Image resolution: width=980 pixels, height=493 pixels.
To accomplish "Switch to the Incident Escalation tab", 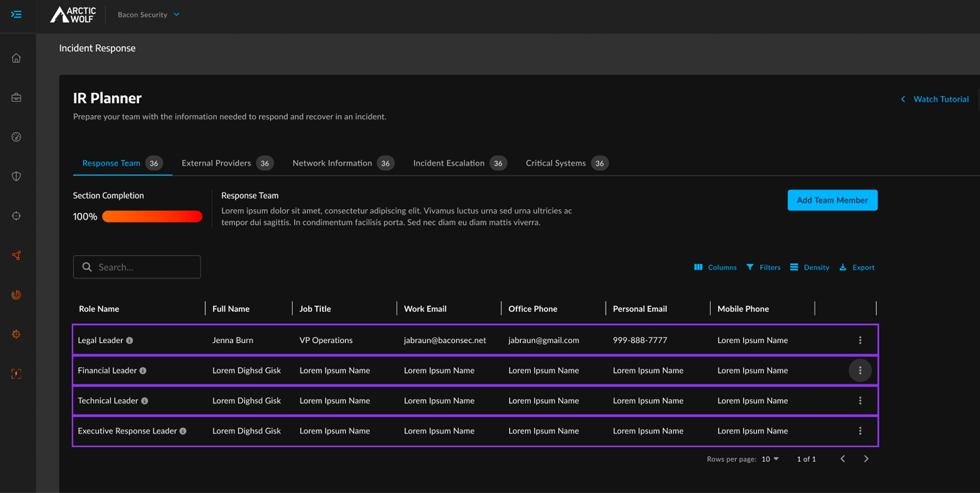I will 460,163.
